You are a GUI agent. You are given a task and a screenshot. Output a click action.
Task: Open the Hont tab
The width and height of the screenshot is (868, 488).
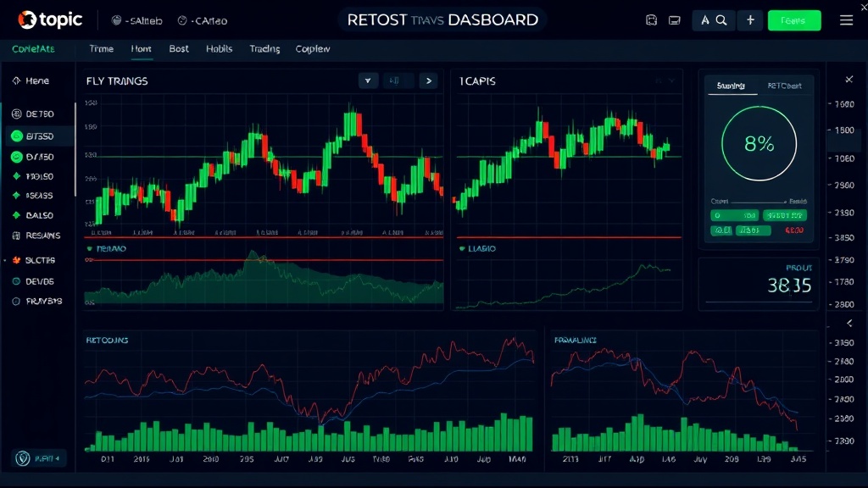pos(142,48)
